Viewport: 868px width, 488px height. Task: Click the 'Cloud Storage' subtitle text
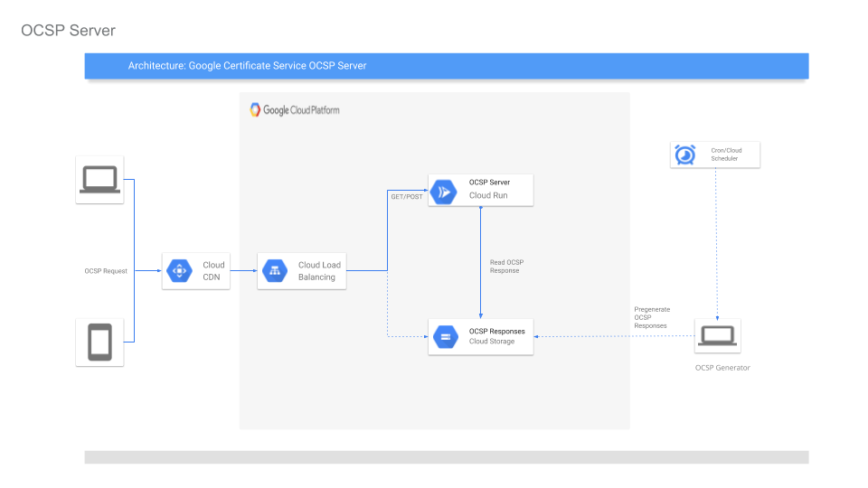[492, 342]
